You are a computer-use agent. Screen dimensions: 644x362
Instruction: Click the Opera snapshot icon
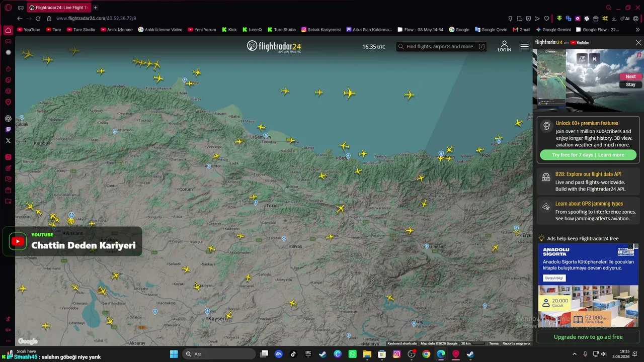519,19
